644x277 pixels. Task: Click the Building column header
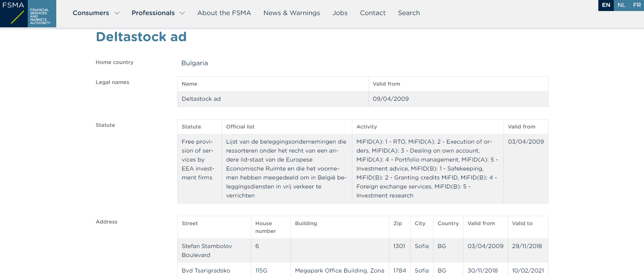coord(340,227)
